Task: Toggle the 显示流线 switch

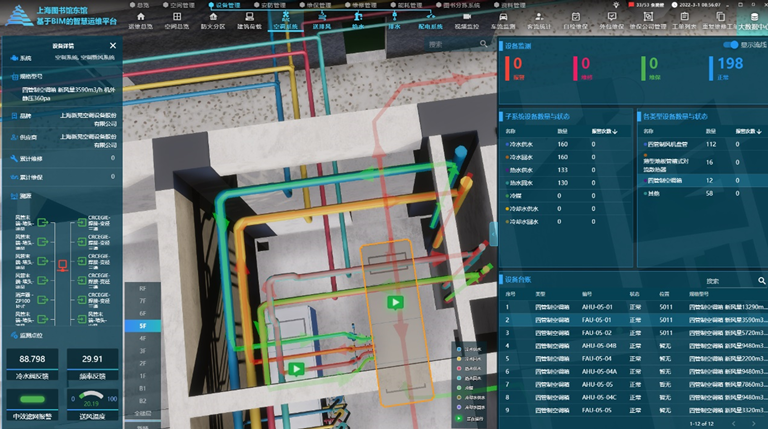Action: [729, 45]
